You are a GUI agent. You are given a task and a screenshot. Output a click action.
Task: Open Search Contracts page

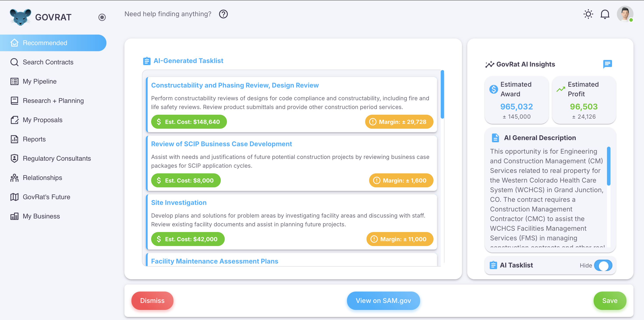[53, 62]
